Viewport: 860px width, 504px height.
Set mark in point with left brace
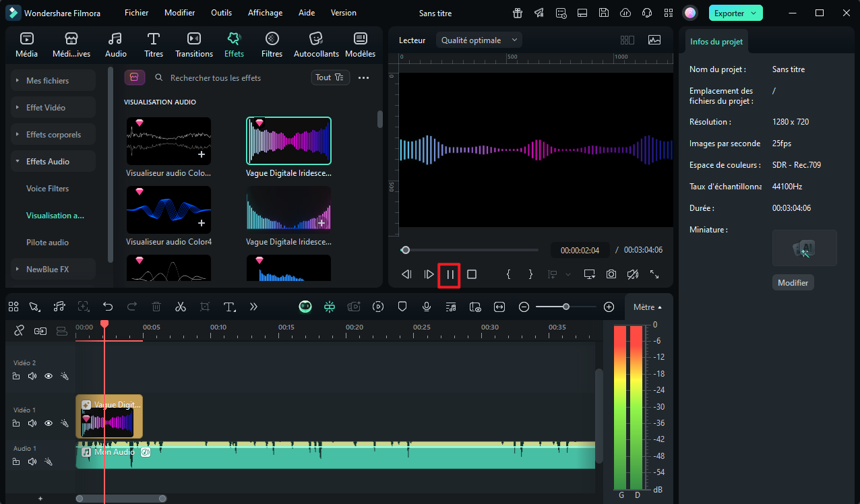coord(509,274)
